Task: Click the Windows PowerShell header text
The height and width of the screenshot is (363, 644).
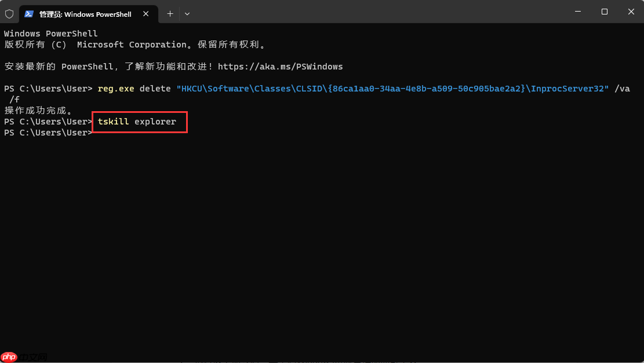Action: [50, 33]
